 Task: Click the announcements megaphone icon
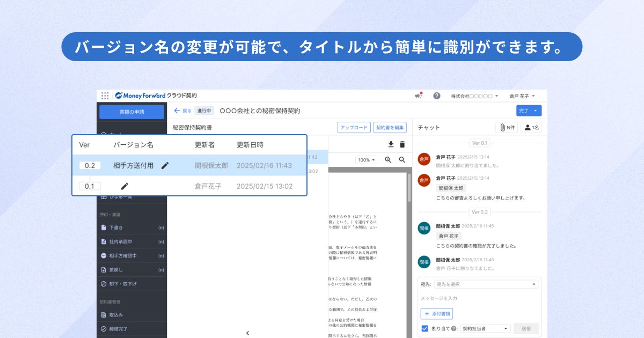(x=419, y=95)
